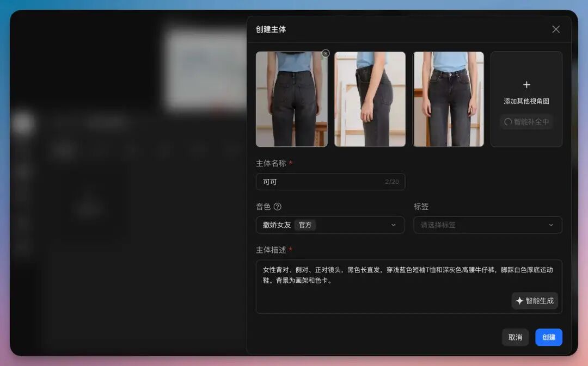This screenshot has width=588, height=366.
Task: Remove the back-view image via its X badge
Action: click(x=325, y=53)
